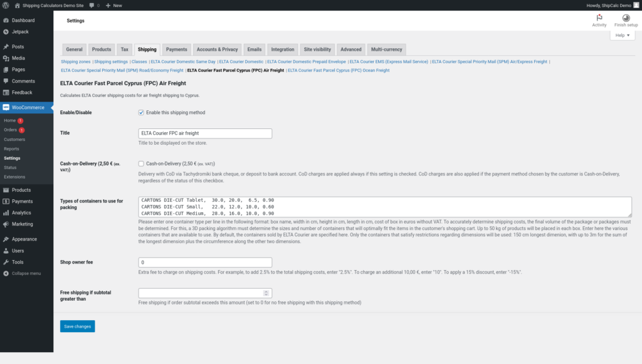The width and height of the screenshot is (642, 364).
Task: Open WooCommerce Status submenu item
Action: pyautogui.click(x=10, y=168)
